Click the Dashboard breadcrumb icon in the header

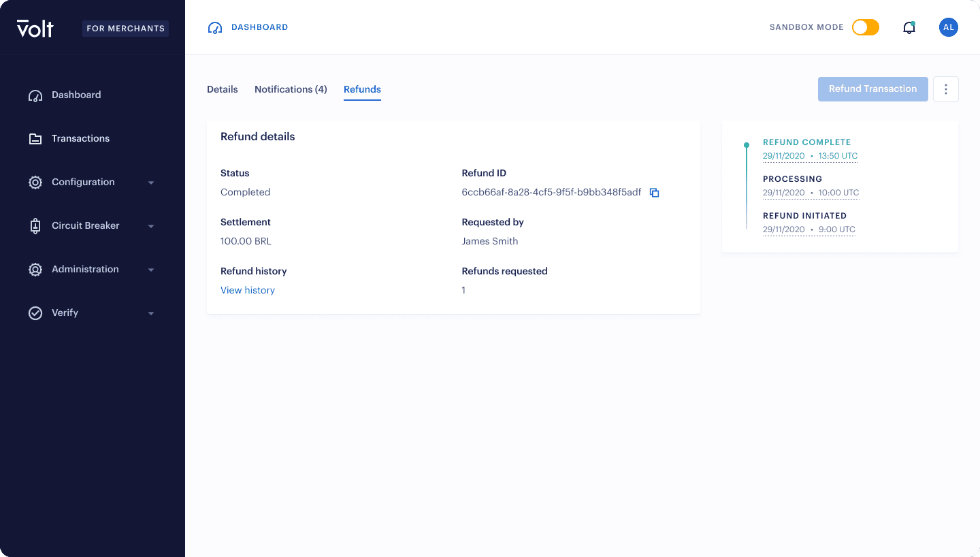(x=214, y=27)
